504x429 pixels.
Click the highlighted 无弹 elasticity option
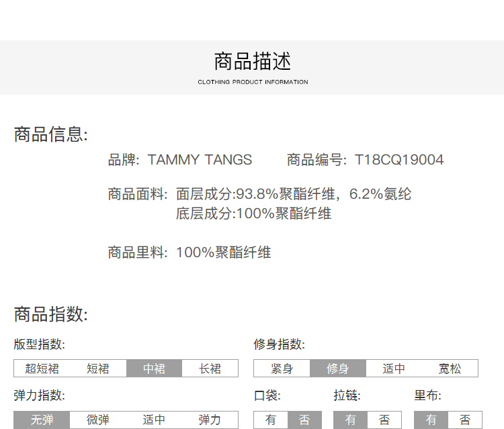(x=42, y=420)
